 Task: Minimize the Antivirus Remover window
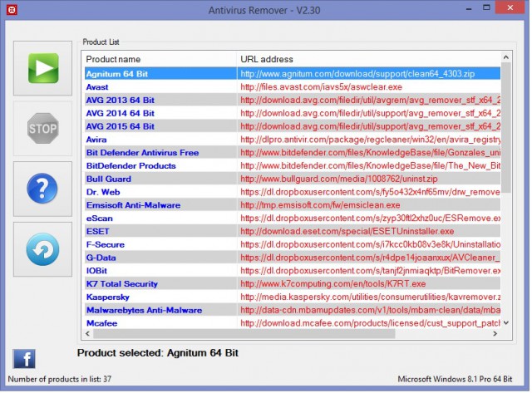pyautogui.click(x=469, y=8)
